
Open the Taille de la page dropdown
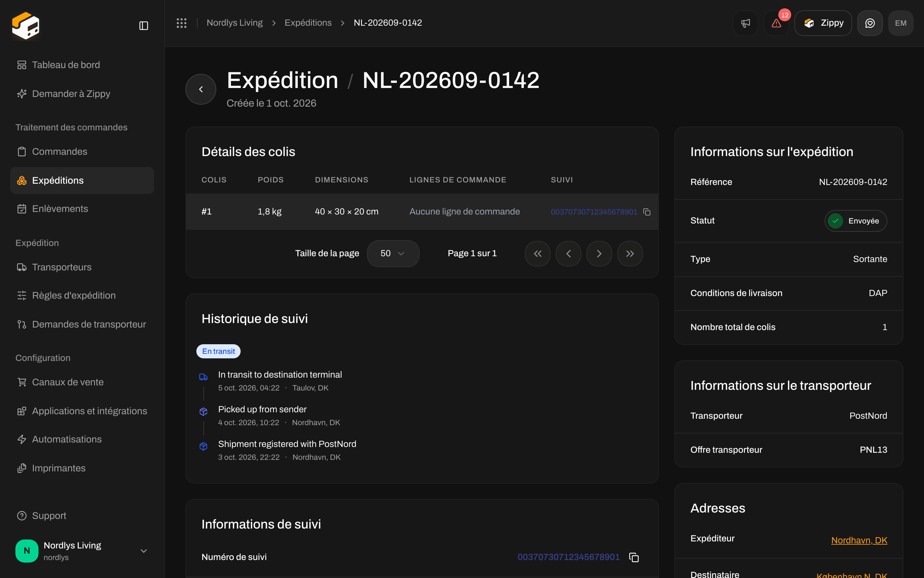(393, 253)
